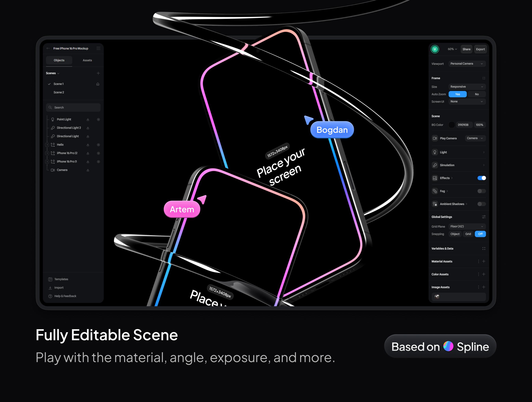Enable Ambient Shadows switch
This screenshot has width=532, height=402.
pos(482,204)
